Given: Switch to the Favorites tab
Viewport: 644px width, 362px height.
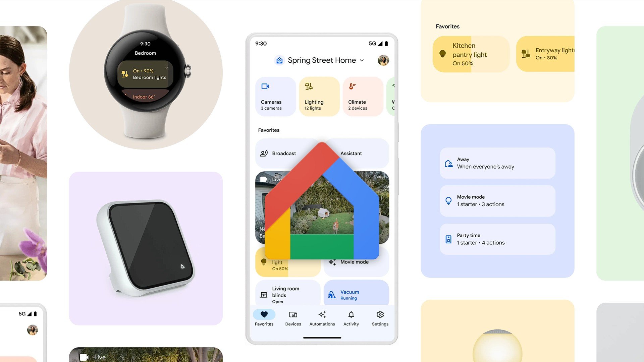Looking at the screenshot, I should coord(264,318).
